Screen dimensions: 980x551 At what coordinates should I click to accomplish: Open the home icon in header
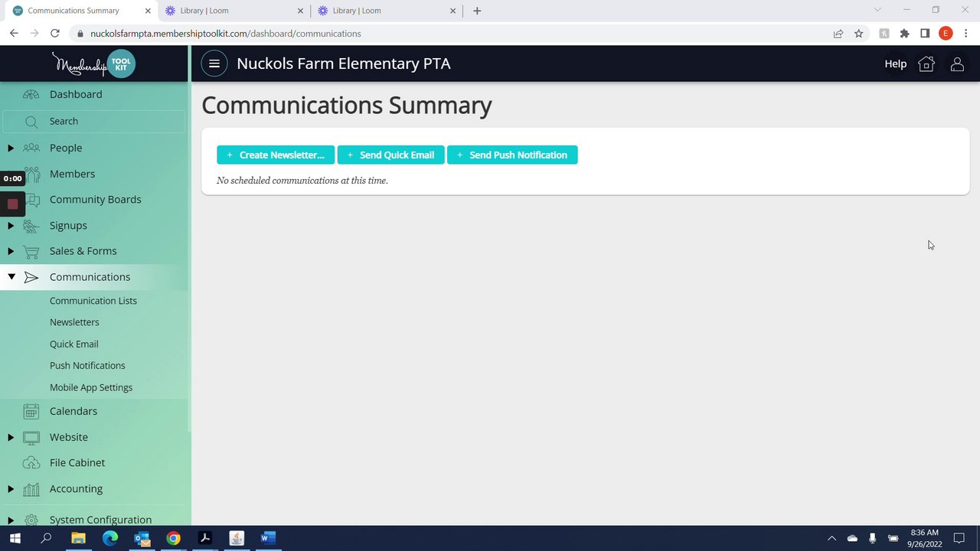926,64
